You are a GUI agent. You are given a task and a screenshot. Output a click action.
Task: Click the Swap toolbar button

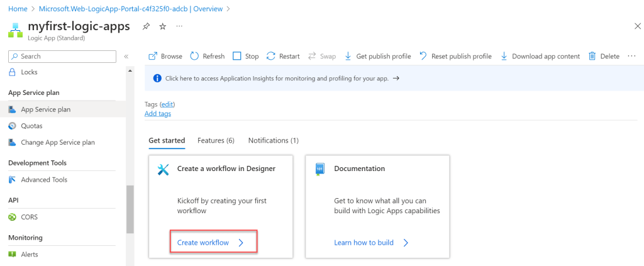click(x=322, y=56)
